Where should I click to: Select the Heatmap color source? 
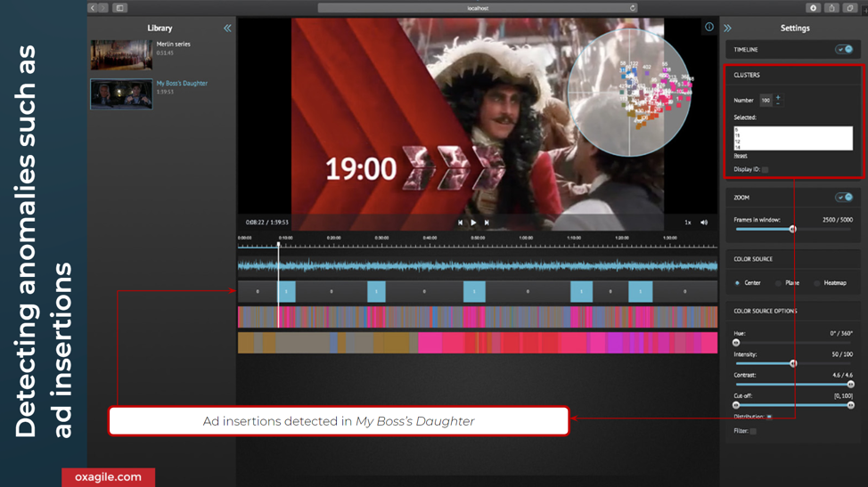(x=817, y=283)
